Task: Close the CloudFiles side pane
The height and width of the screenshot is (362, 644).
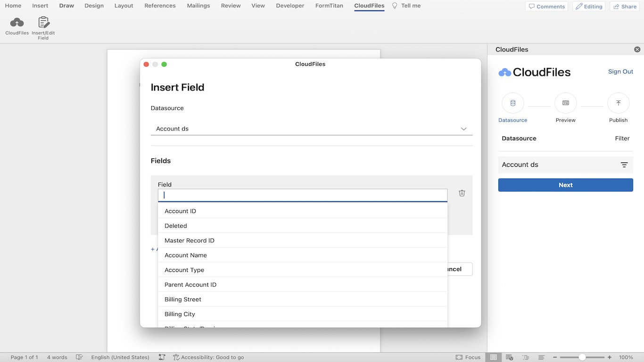Action: click(x=637, y=49)
